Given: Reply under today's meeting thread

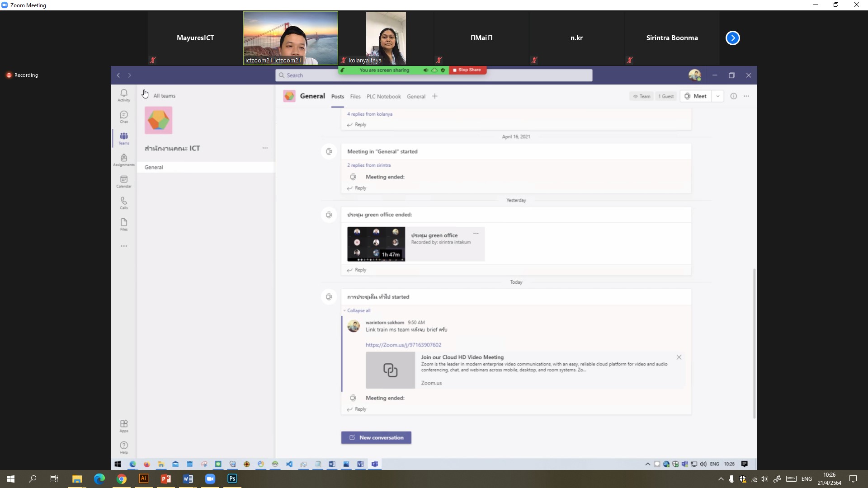Looking at the screenshot, I should point(357,409).
